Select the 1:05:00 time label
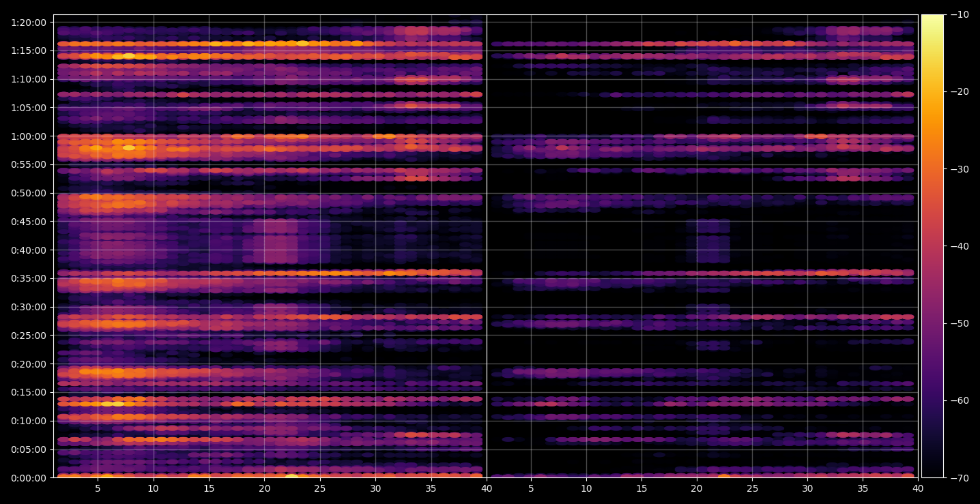This screenshot has width=980, height=504. [x=29, y=108]
